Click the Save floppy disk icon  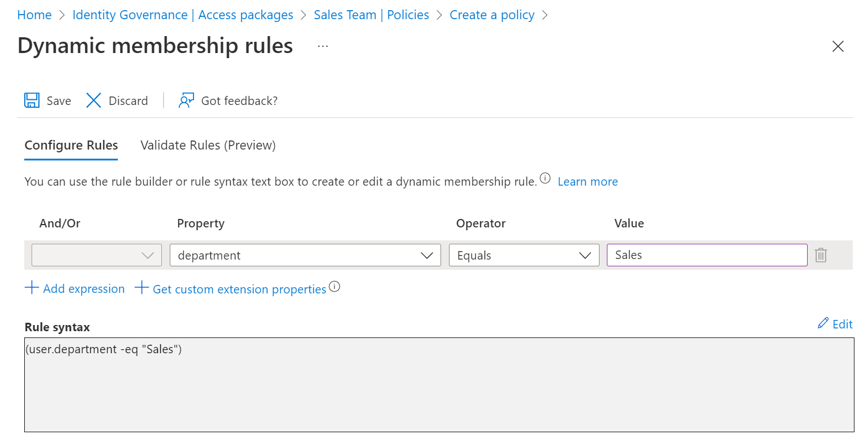[32, 100]
